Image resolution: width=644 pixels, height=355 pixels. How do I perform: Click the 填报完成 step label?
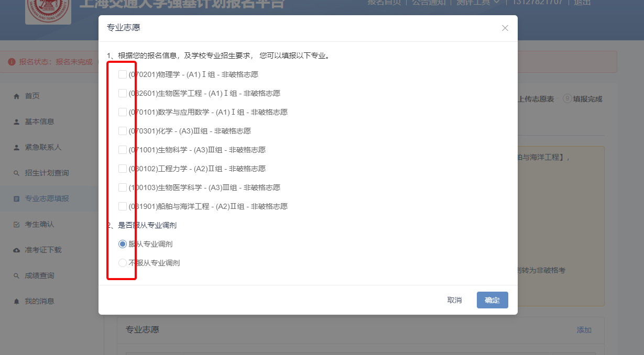click(x=587, y=99)
